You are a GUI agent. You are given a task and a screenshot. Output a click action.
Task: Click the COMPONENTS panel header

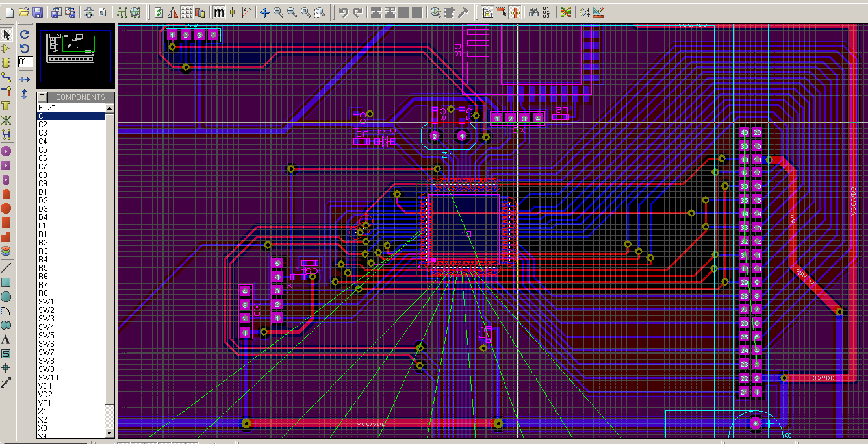(x=81, y=97)
